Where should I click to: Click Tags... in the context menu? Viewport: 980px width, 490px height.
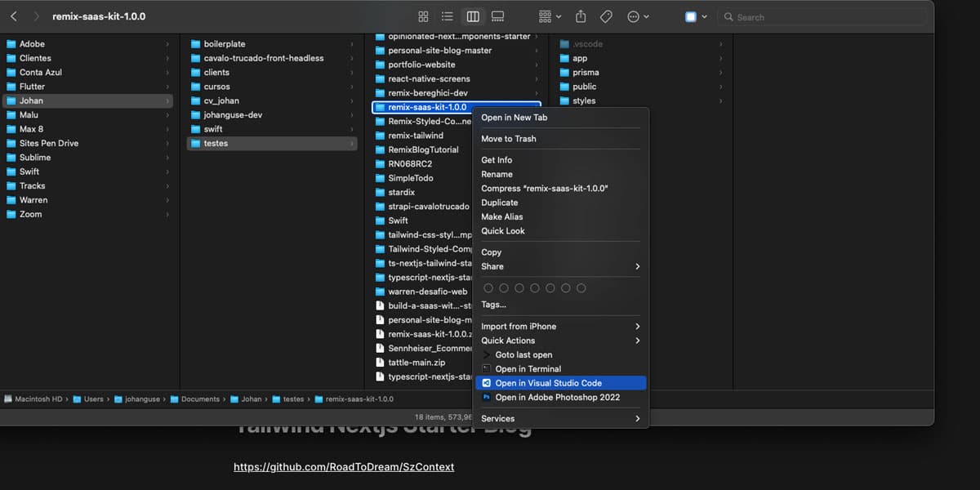point(493,304)
